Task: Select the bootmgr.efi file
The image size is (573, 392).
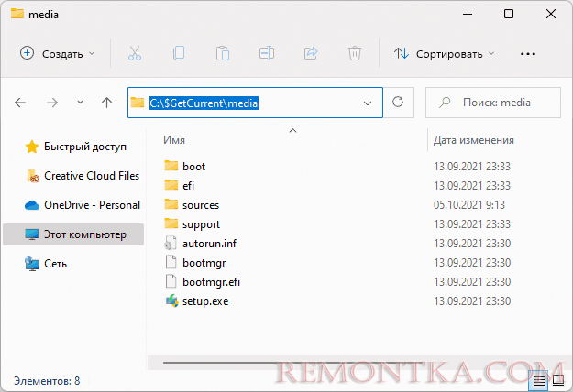Action: (x=202, y=282)
